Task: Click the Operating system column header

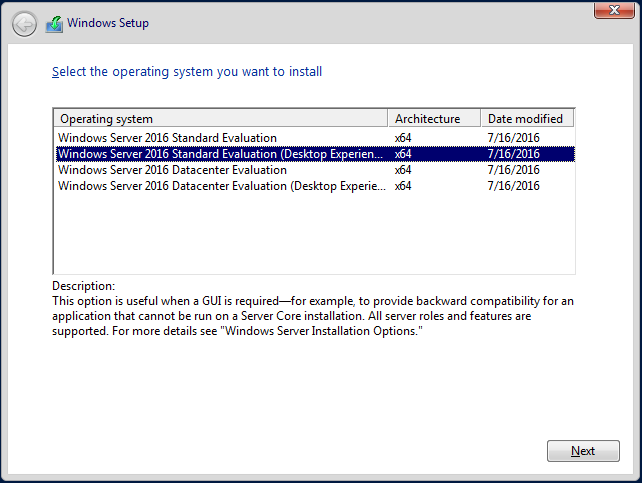Action: [221, 119]
